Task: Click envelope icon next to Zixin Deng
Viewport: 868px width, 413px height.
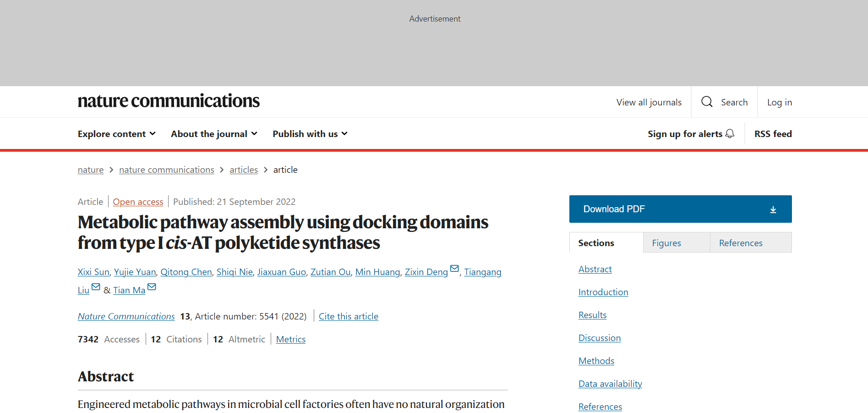Action: pyautogui.click(x=454, y=269)
